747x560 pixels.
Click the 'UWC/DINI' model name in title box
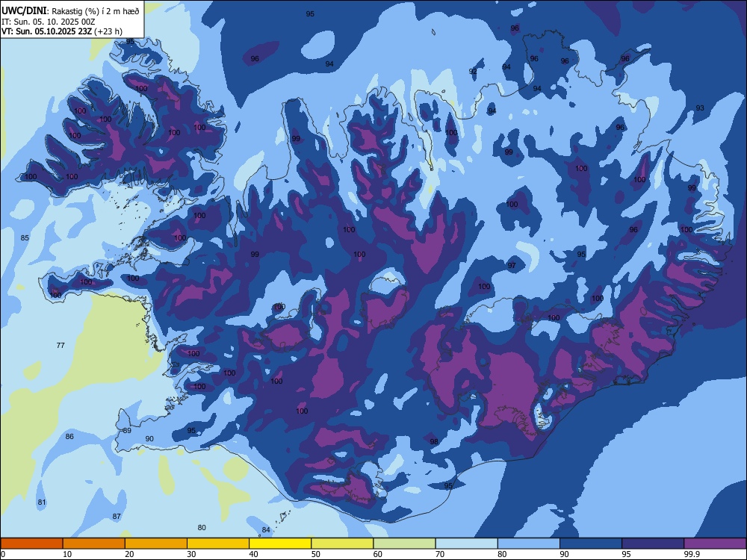pos(24,11)
